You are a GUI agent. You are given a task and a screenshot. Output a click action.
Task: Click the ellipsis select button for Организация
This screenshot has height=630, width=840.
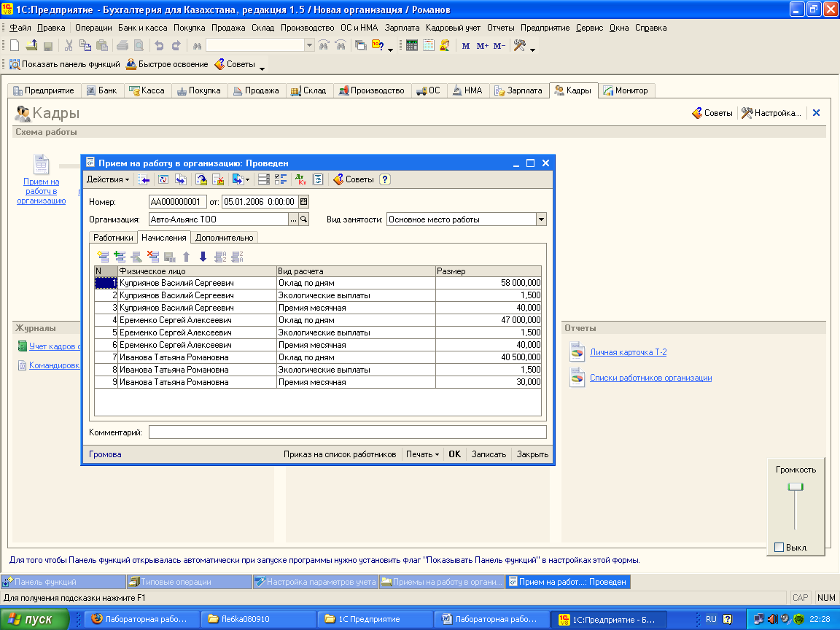tap(294, 219)
